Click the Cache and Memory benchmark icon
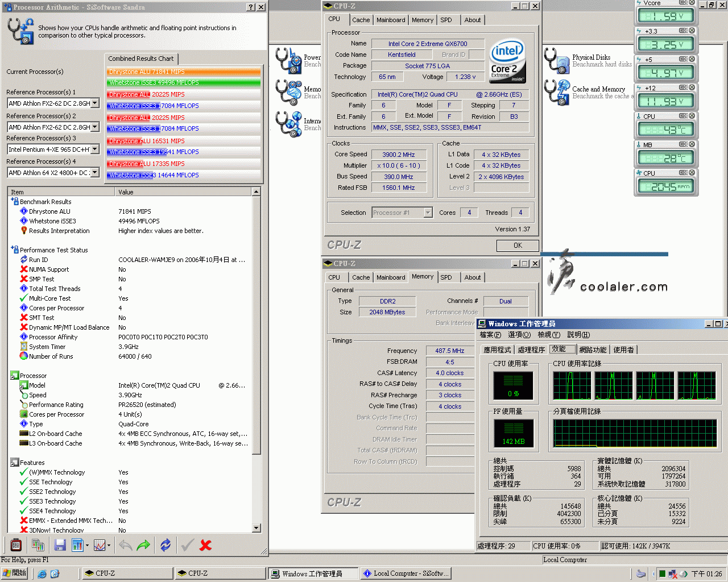Image resolution: width=728 pixels, height=582 pixels. pos(557,93)
